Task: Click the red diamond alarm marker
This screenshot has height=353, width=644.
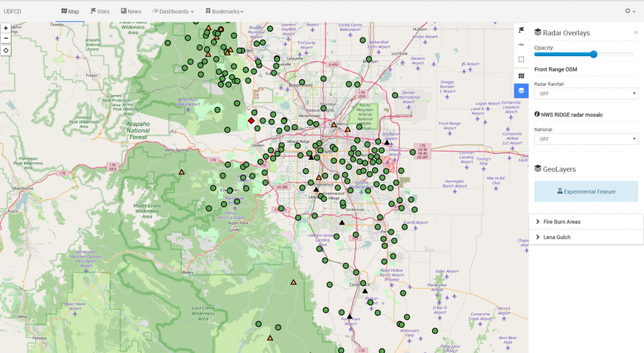Action: tap(252, 120)
